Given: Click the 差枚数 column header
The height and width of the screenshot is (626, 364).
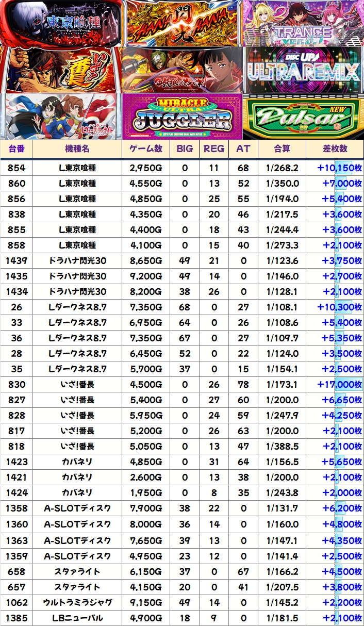Looking at the screenshot, I should (335, 149).
